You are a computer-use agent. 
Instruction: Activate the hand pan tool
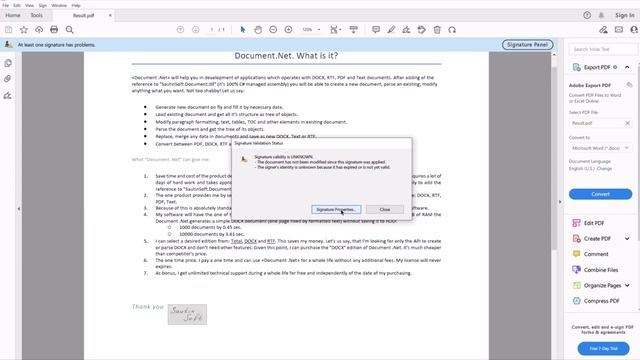pos(258,30)
